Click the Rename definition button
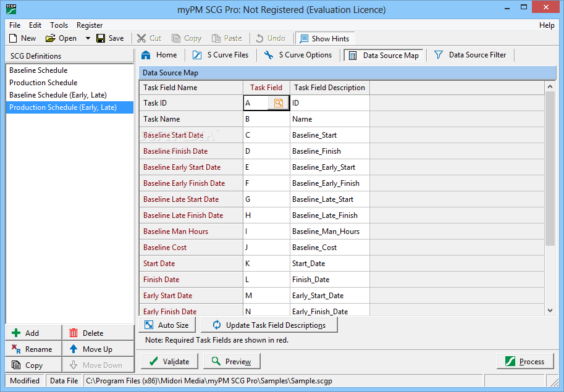 point(33,349)
